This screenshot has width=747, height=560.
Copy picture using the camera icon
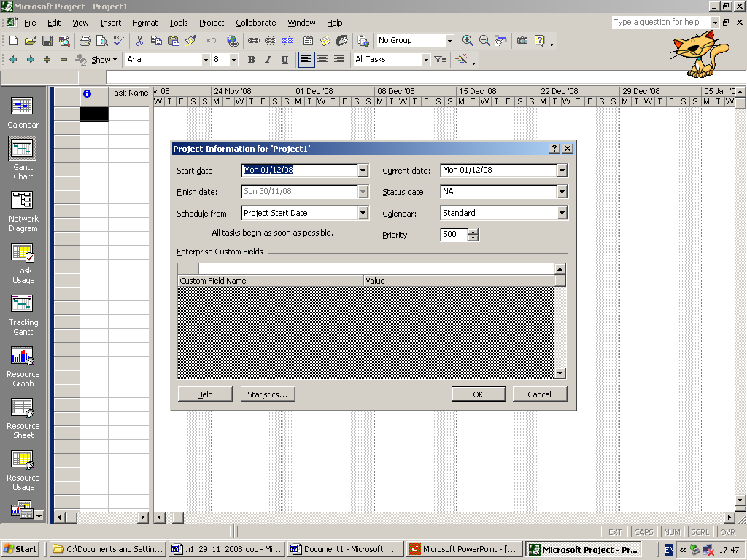(522, 41)
